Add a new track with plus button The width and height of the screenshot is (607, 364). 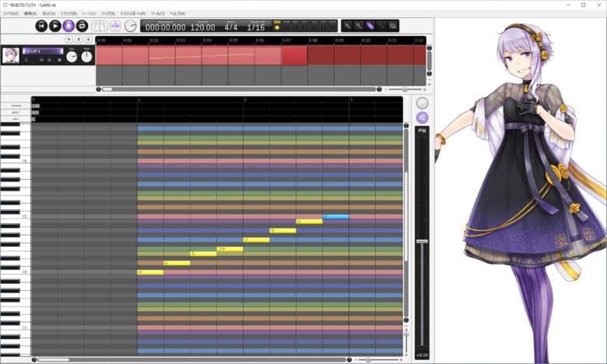[69, 40]
